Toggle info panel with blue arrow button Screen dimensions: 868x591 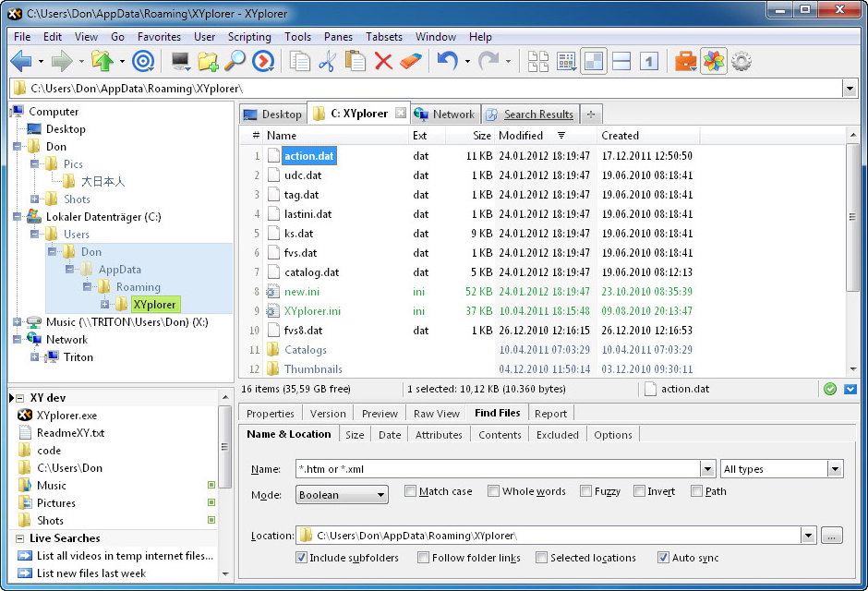[x=850, y=389]
